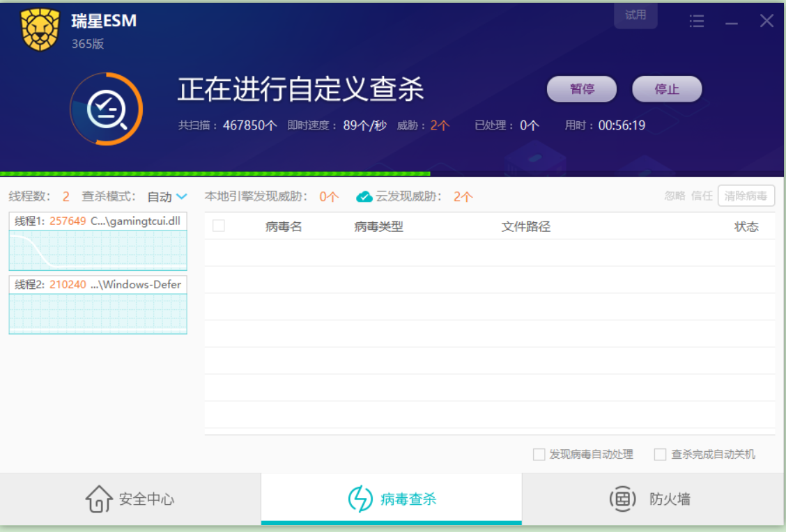Click the 线程1 activity graph
This screenshot has width=786, height=532.
98,250
